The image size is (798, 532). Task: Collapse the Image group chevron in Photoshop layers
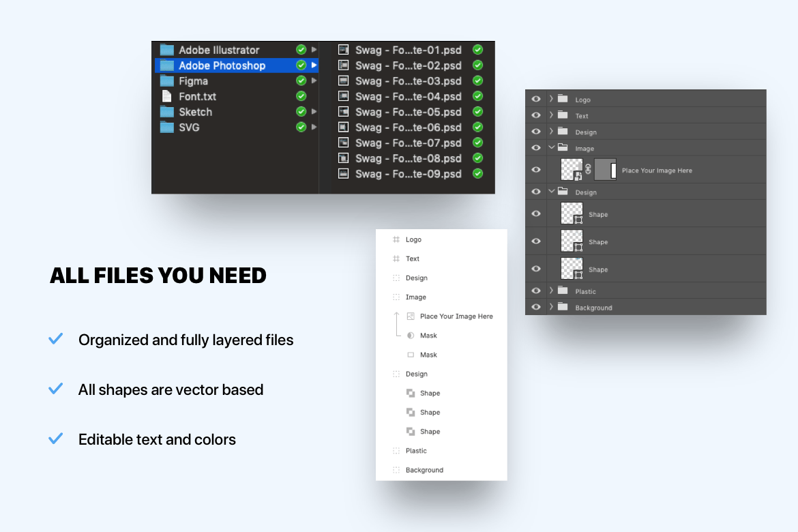[x=552, y=147]
